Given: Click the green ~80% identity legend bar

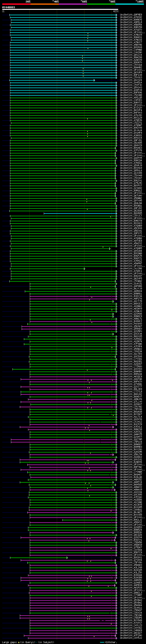Looking at the screenshot, I should [101, 4].
